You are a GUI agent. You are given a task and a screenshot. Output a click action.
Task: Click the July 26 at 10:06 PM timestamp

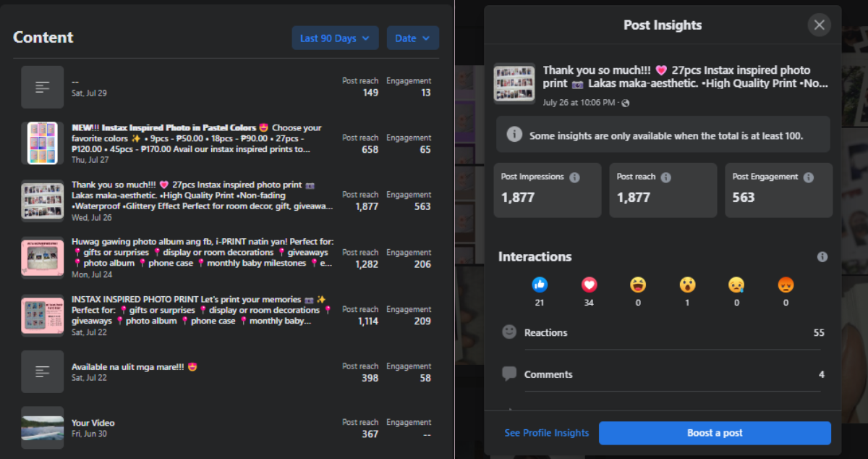pyautogui.click(x=579, y=103)
